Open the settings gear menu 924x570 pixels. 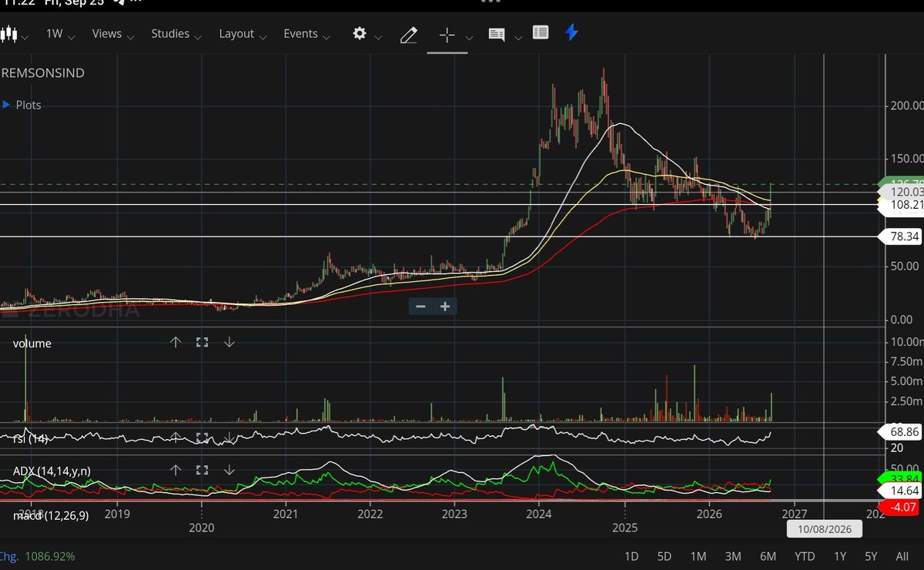click(360, 34)
